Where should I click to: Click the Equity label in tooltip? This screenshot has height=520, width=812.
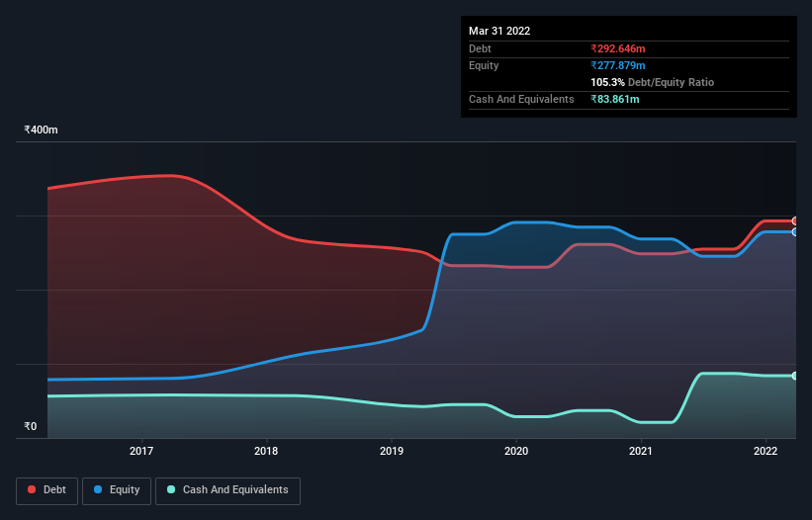(x=484, y=65)
